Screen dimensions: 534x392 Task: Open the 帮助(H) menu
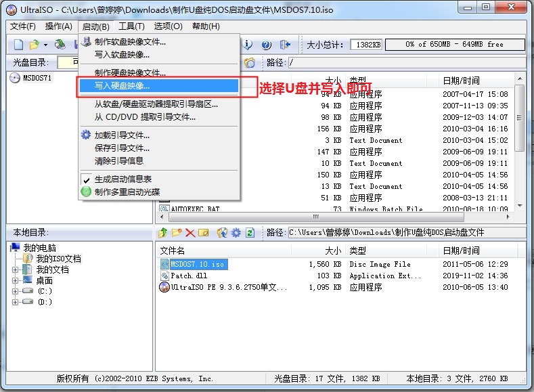[x=206, y=26]
